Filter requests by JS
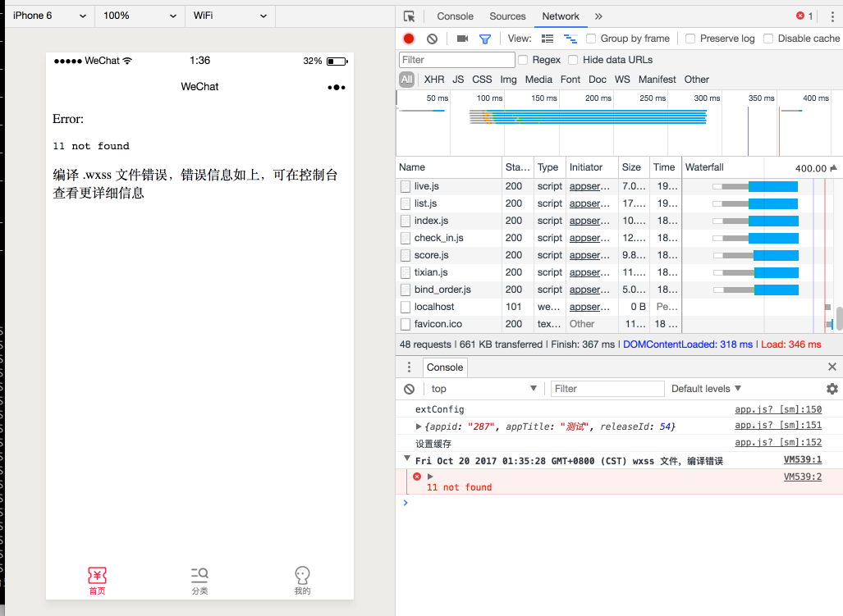843x616 pixels. 458,80
